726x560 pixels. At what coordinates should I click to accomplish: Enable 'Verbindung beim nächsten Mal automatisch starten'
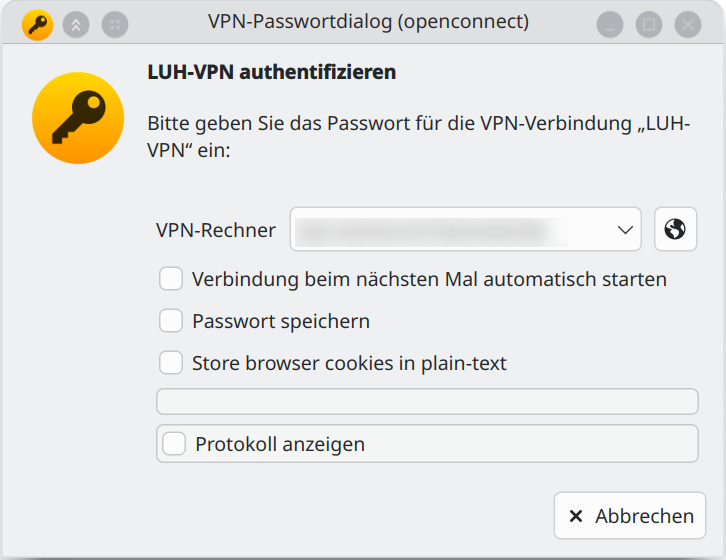[171, 279]
